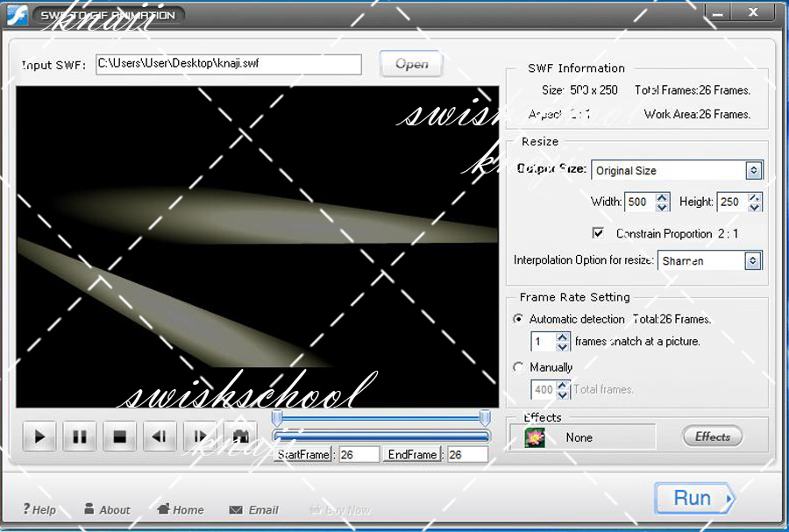Click the snapshot camera icon
The image size is (789, 532).
click(x=238, y=436)
